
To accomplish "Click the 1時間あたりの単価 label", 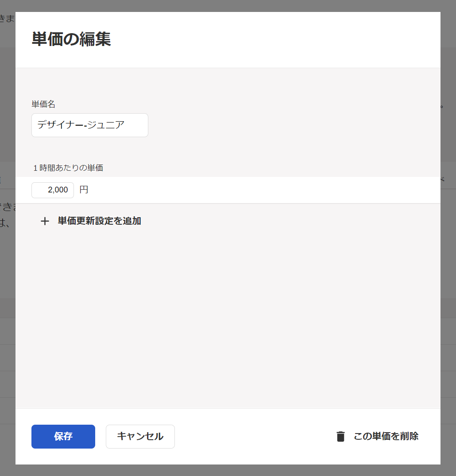I will pyautogui.click(x=68, y=168).
